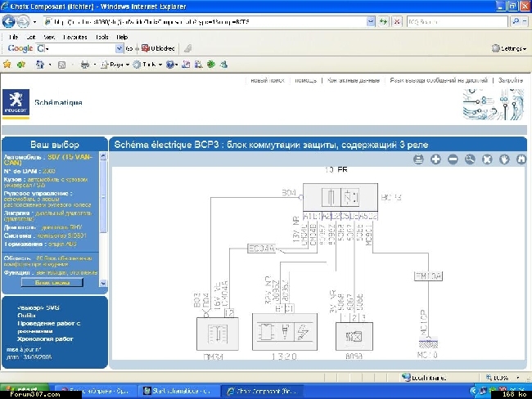Open the Tools menu
The width and height of the screenshot is (532, 399).
(101, 37)
